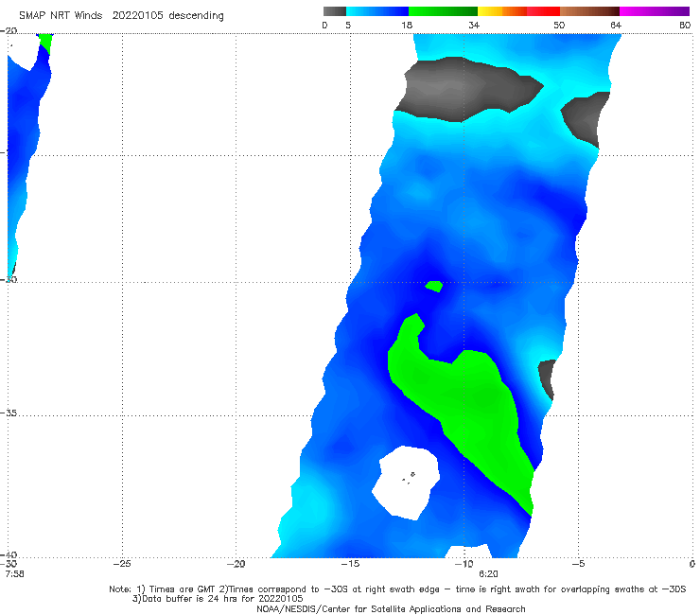
Task: Pick the yellow-orange segment of the colorbar
Action: pyautogui.click(x=502, y=11)
